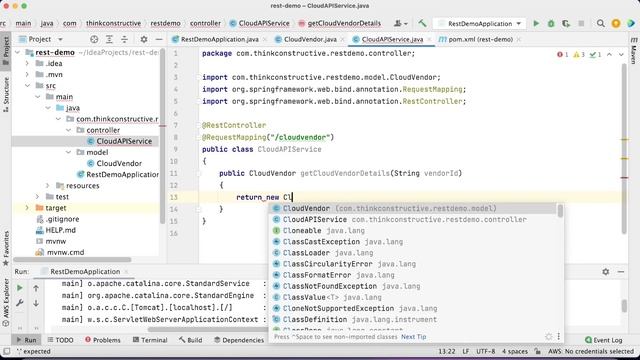Click LF line separator in status bar
Image resolution: width=640 pixels, height=360 pixels.
(466, 351)
